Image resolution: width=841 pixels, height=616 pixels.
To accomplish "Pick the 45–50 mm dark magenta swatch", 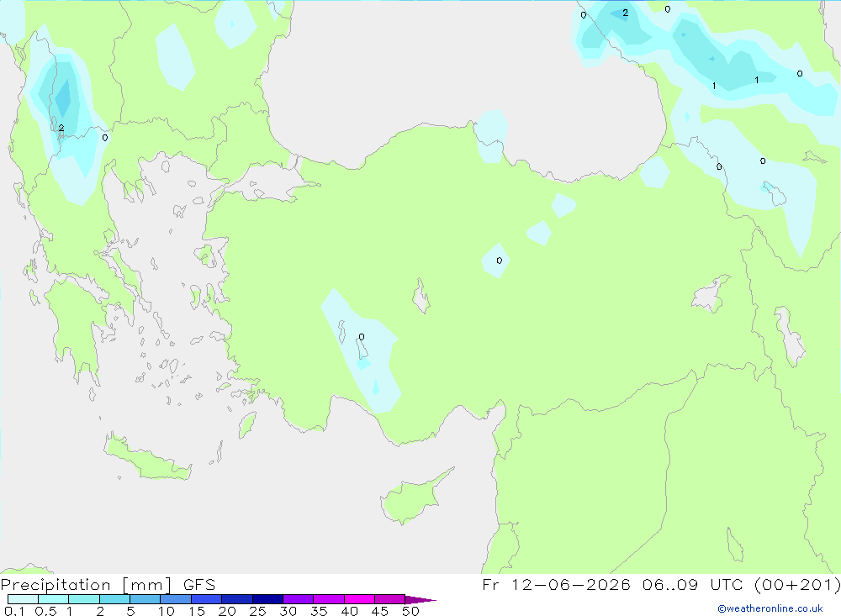I will [x=389, y=599].
